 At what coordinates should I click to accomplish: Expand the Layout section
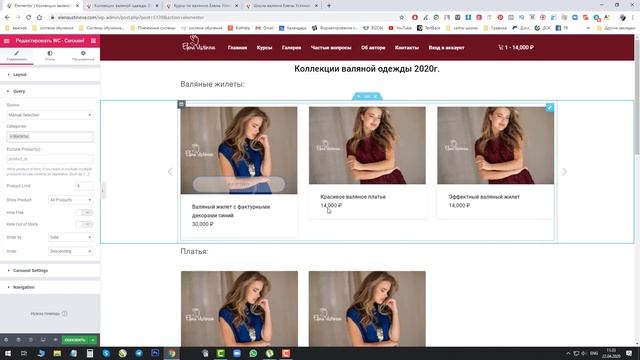coord(50,75)
